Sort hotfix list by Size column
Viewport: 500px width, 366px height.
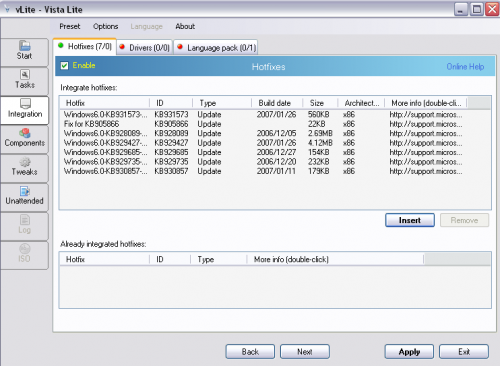[320, 103]
